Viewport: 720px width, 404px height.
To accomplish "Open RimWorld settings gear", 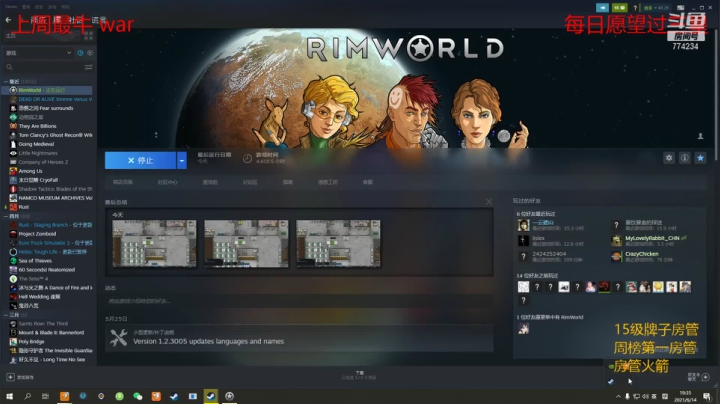I will point(669,158).
